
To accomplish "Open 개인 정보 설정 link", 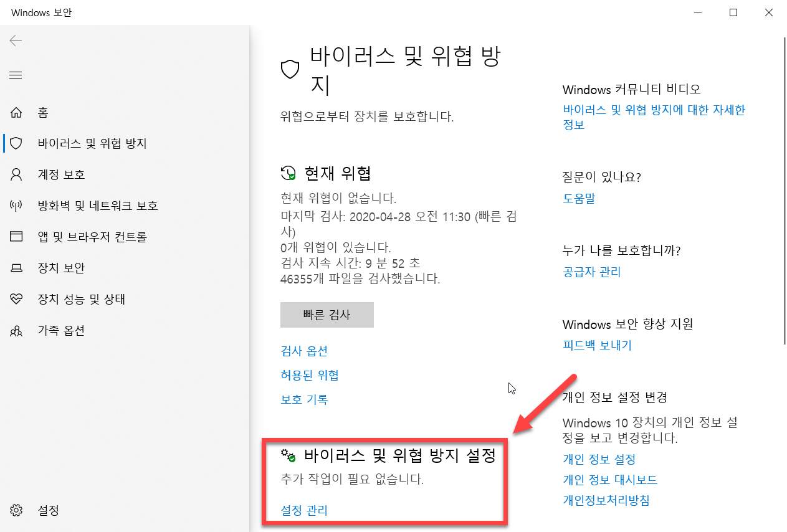I will (599, 459).
